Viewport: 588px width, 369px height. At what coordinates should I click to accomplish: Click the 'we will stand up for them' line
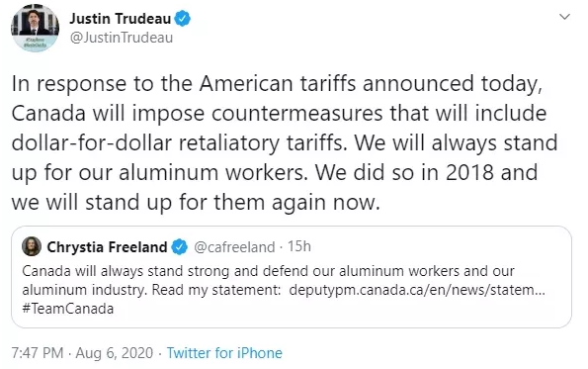point(196,203)
